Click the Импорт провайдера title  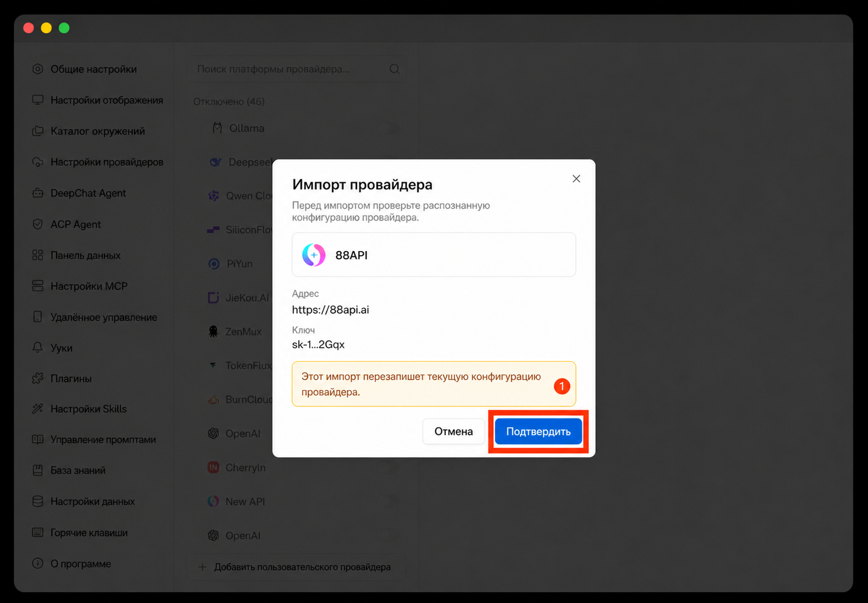[x=362, y=185]
